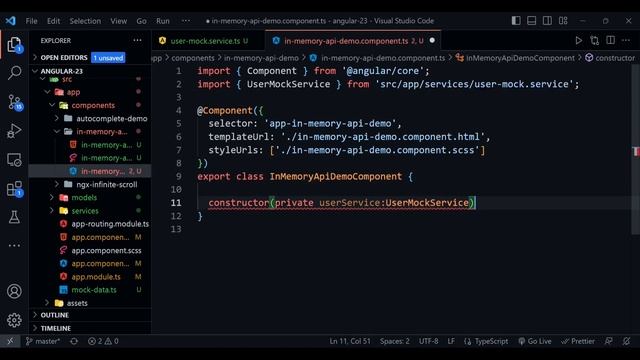This screenshot has height=360, width=640.
Task: Open the Accounts menu
Action: pyautogui.click(x=14, y=291)
